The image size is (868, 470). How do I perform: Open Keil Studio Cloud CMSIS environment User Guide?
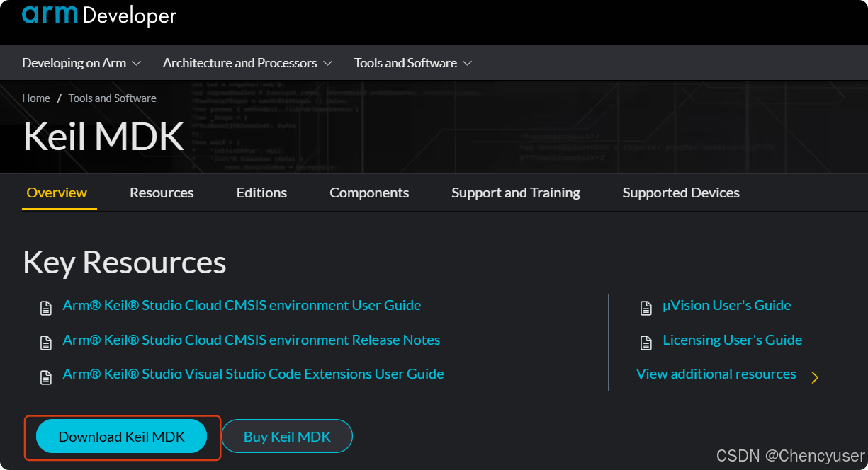click(242, 305)
